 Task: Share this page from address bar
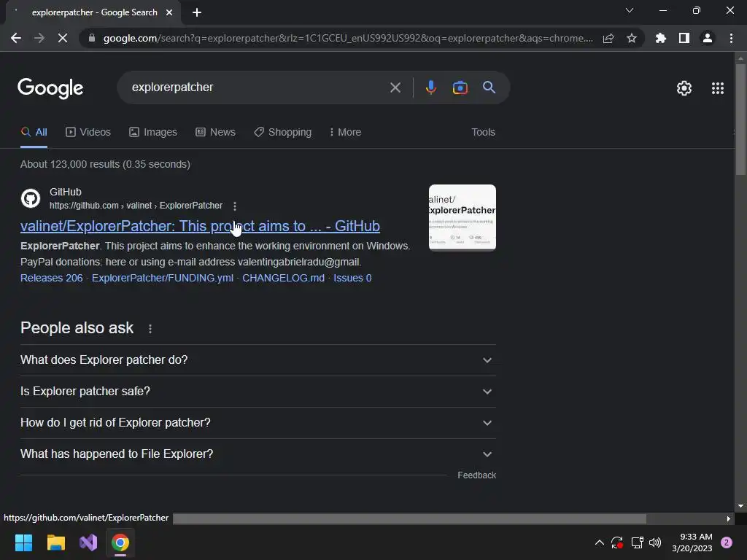pyautogui.click(x=608, y=38)
